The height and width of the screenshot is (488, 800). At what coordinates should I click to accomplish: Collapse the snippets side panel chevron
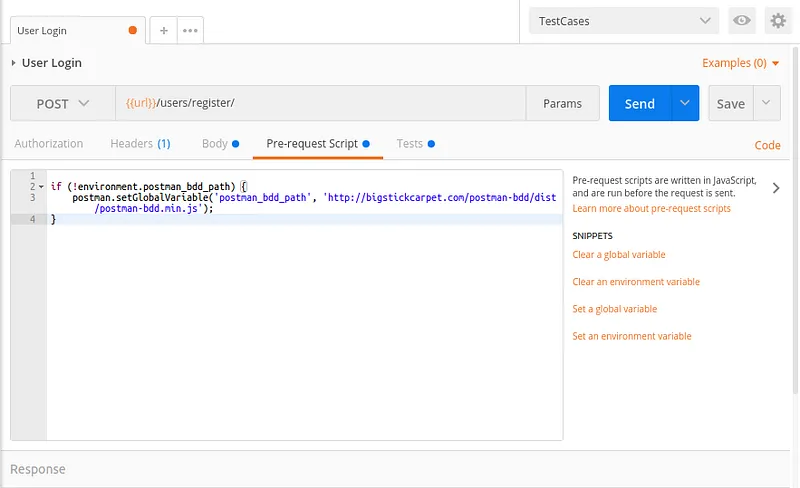(x=776, y=188)
